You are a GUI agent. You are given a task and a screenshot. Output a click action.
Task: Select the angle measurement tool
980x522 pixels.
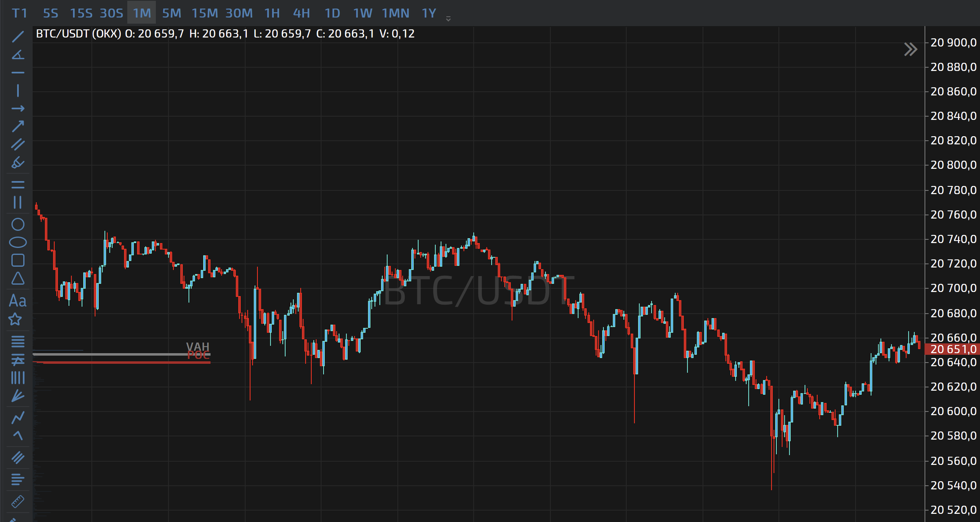point(18,55)
